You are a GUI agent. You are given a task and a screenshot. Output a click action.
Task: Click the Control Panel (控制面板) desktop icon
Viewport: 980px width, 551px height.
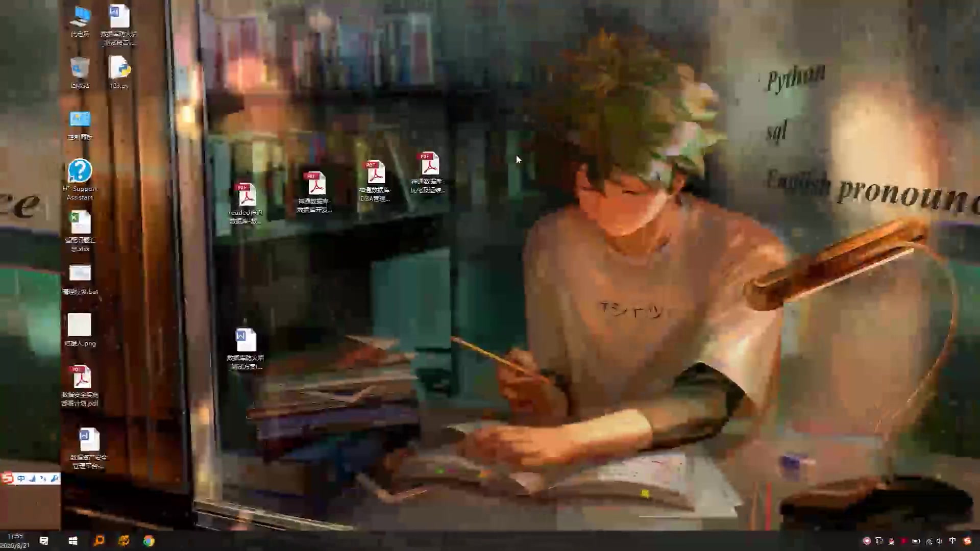point(80,121)
